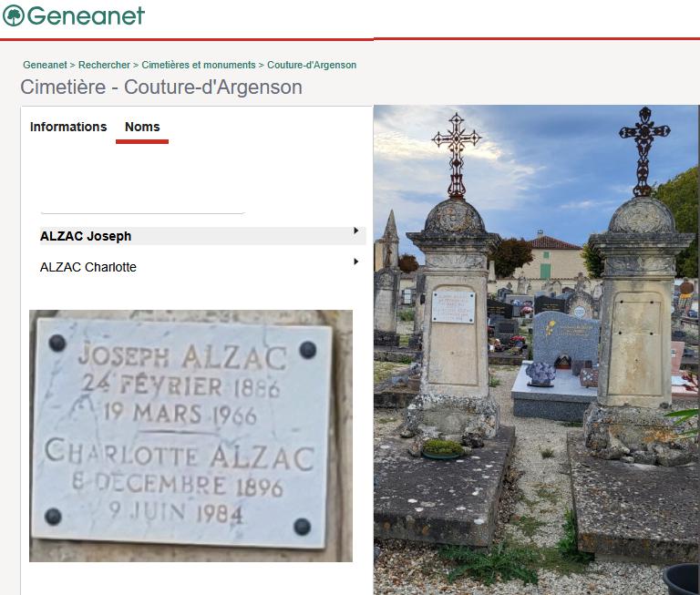700x595 pixels.
Task: Open the Geneanet breadcrumb link
Action: [45, 65]
